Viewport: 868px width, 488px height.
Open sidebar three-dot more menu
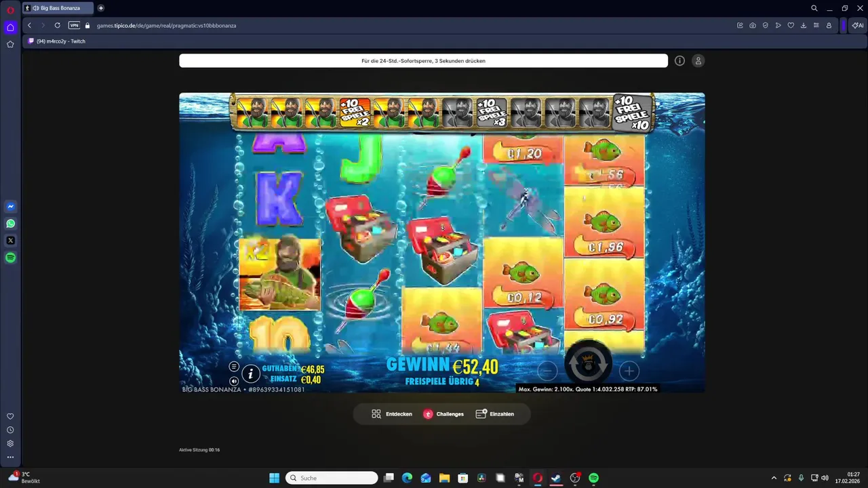pyautogui.click(x=10, y=457)
